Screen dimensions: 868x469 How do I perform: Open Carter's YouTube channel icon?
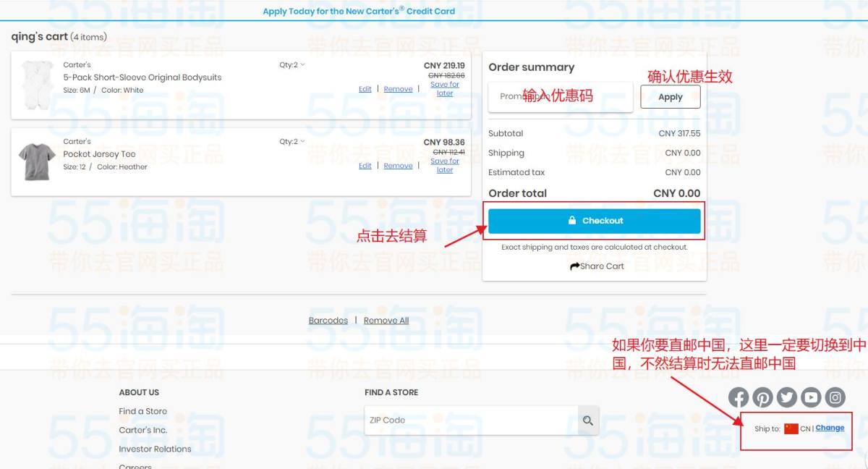[812, 397]
